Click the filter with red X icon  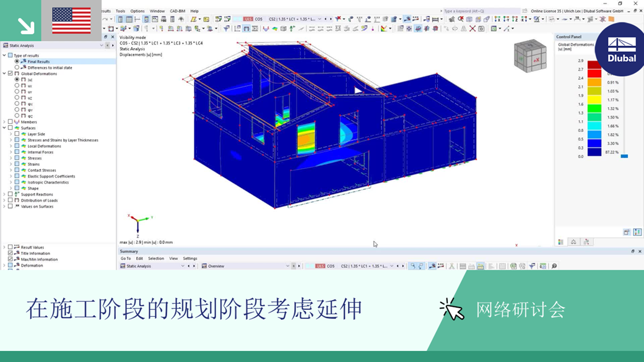pyautogui.click(x=338, y=19)
